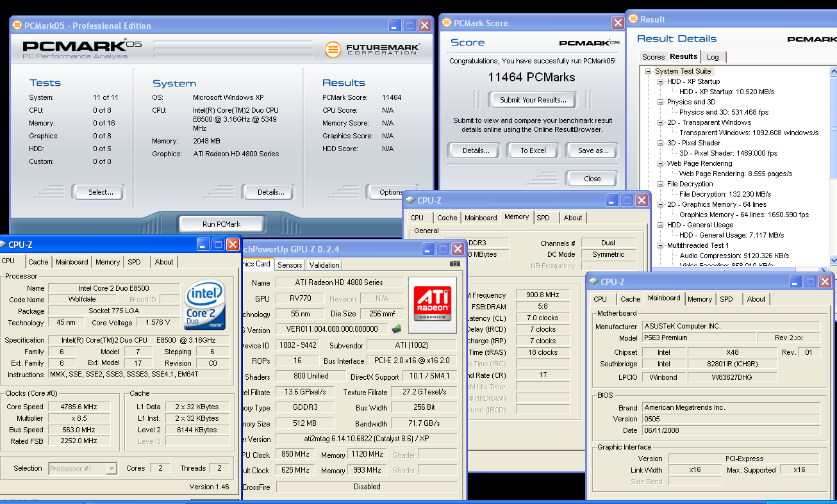Open Cache tab in CPU-Z Processor window
The image size is (837, 504).
click(x=38, y=262)
